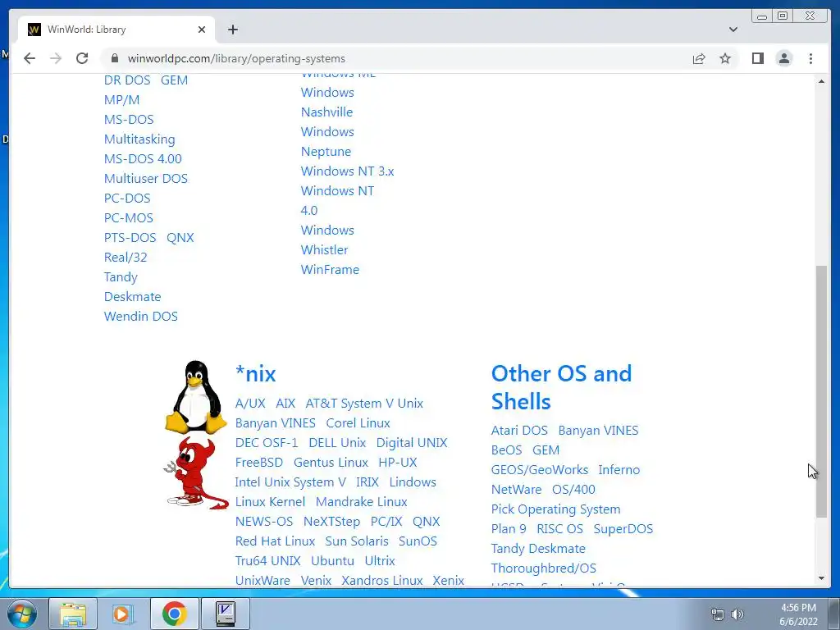840x630 pixels.
Task: Open a new tab with plus button
Action: click(232, 30)
